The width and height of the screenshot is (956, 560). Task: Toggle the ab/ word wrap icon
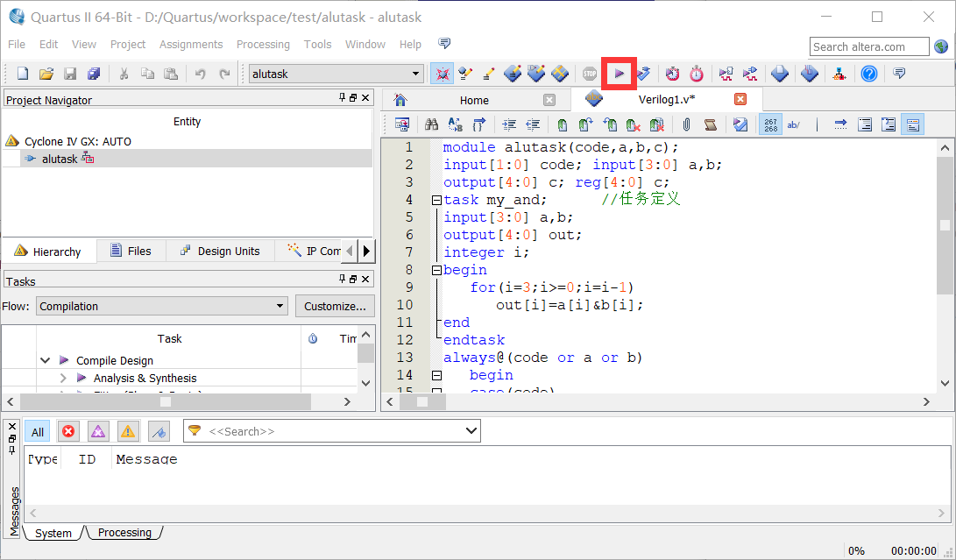click(x=794, y=124)
